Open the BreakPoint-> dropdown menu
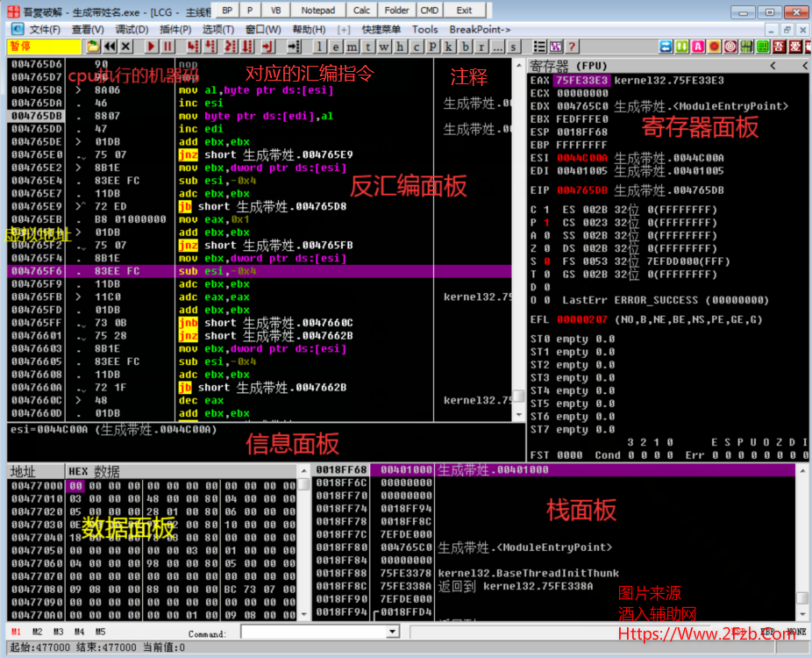Screen dimensions: 812x658 [x=480, y=29]
